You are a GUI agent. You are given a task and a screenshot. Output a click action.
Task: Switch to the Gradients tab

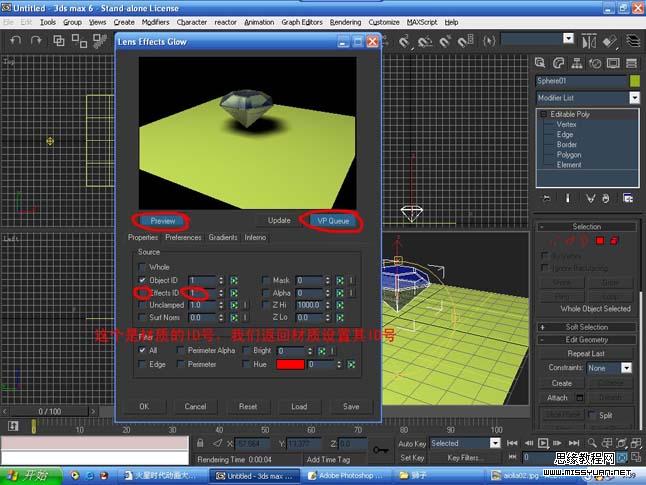coord(223,237)
